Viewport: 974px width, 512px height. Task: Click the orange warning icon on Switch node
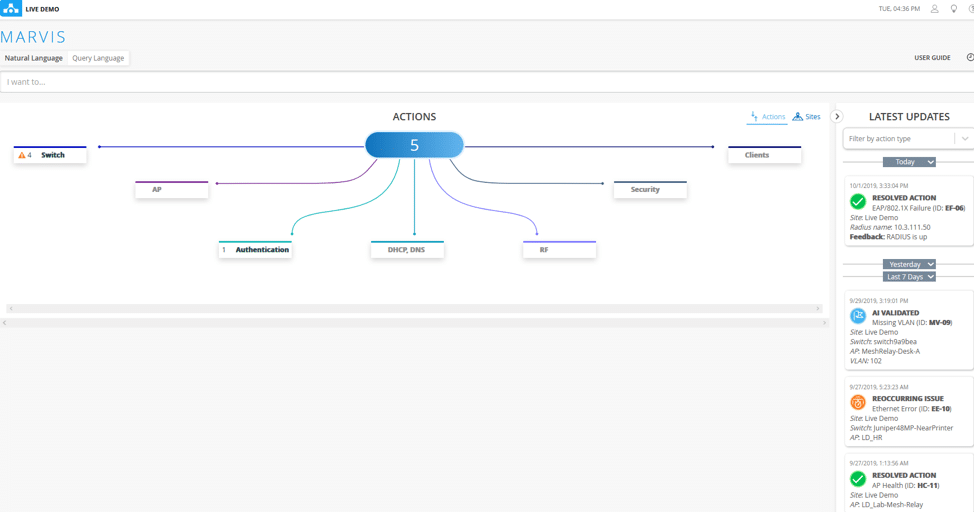tap(22, 155)
